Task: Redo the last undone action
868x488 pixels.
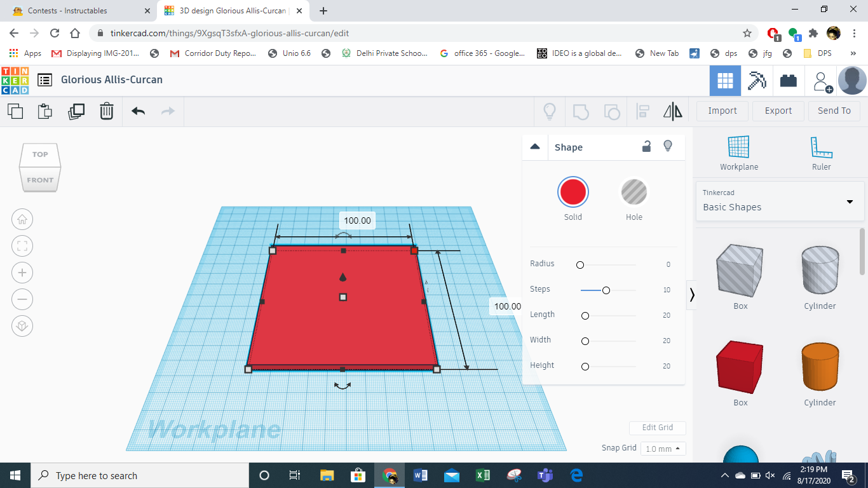Action: click(x=168, y=111)
